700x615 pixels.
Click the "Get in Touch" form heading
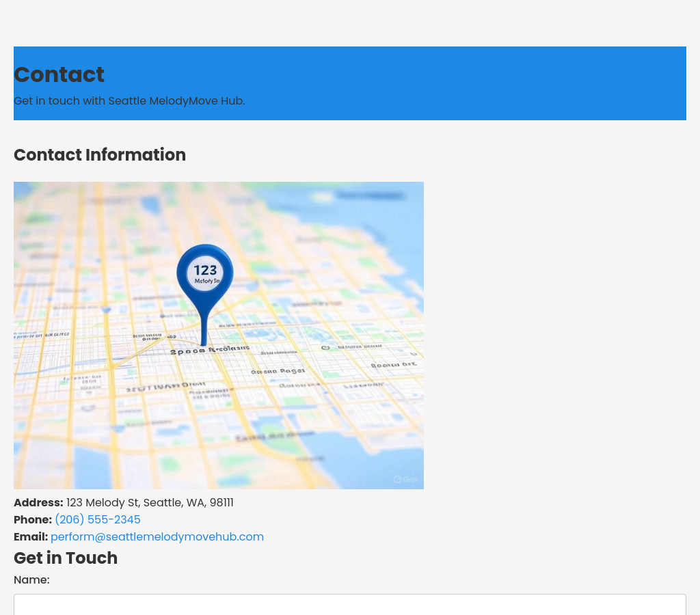click(66, 558)
